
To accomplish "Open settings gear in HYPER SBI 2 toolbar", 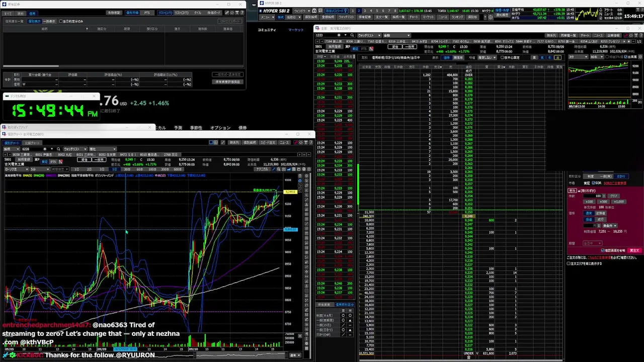I will tap(491, 17).
